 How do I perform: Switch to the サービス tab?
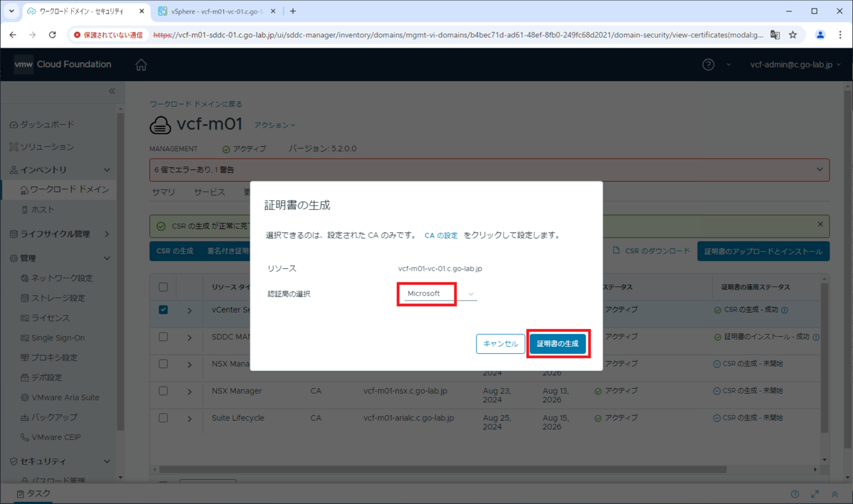[x=210, y=192]
